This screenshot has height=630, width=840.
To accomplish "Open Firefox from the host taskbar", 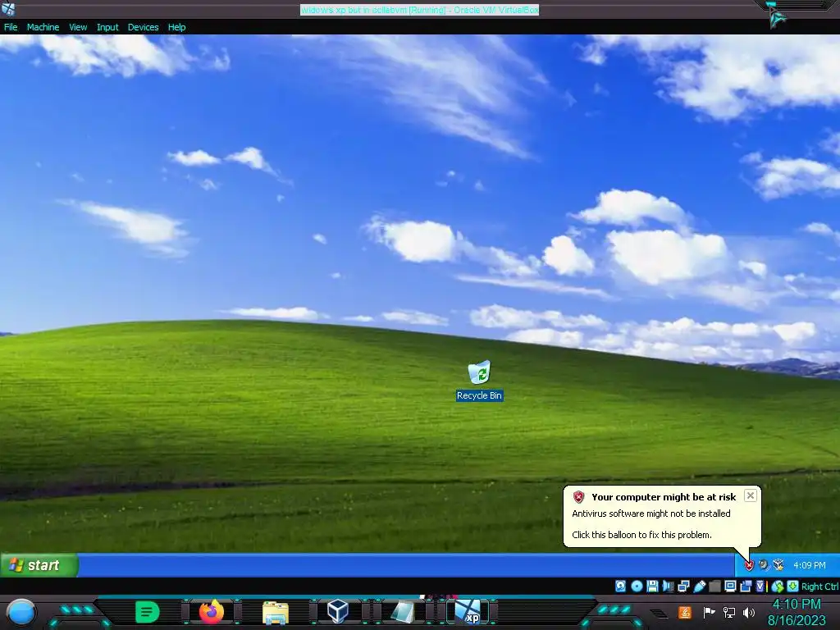I will pyautogui.click(x=212, y=611).
